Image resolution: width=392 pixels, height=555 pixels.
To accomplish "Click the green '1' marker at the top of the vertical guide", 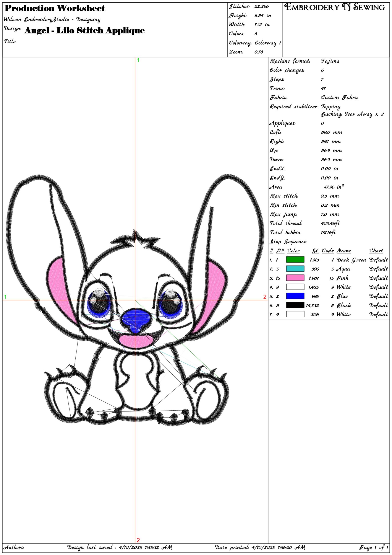I will 138,60.
